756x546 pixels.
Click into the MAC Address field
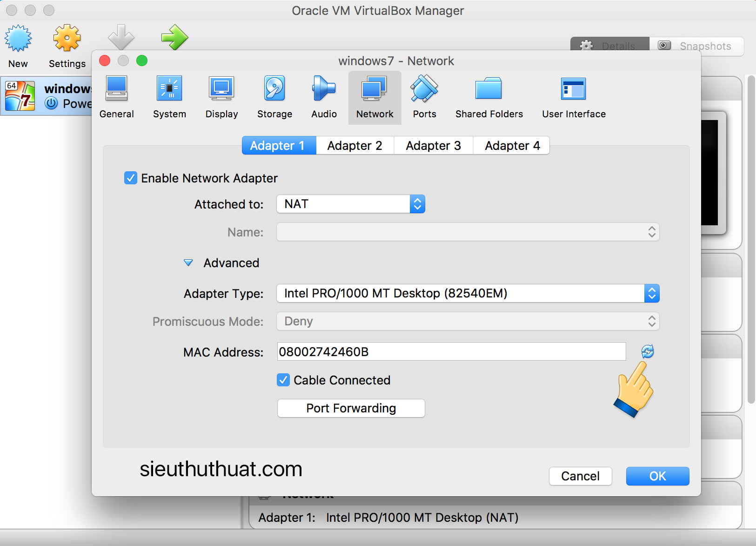coord(451,352)
